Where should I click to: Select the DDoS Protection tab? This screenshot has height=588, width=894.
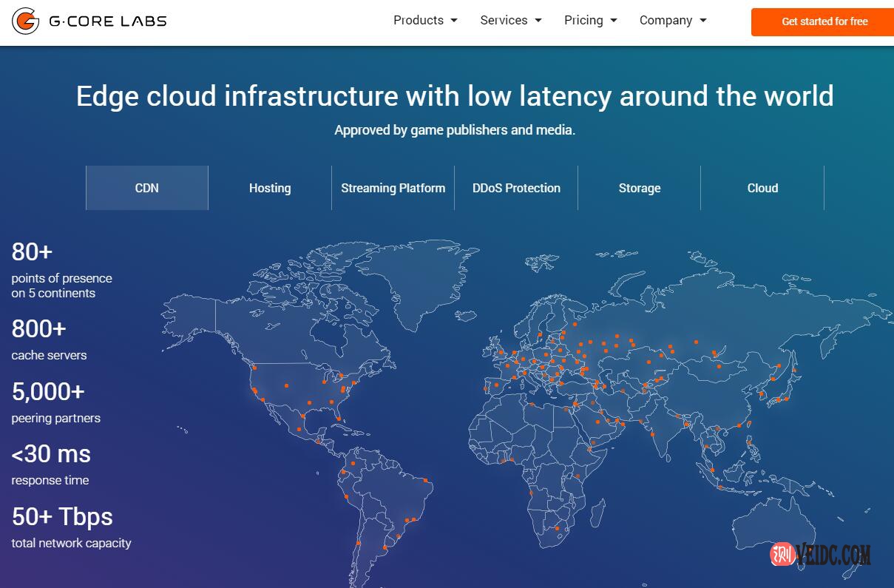[x=516, y=188]
